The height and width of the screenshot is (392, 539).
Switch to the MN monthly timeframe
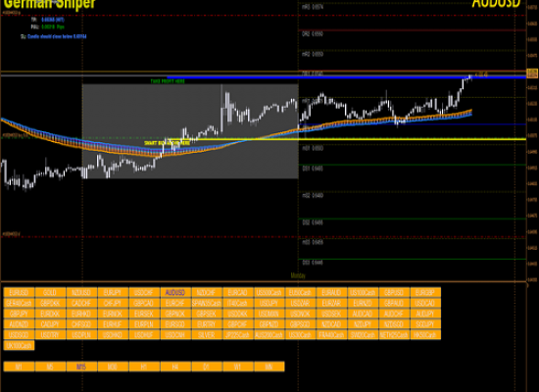pos(269,367)
